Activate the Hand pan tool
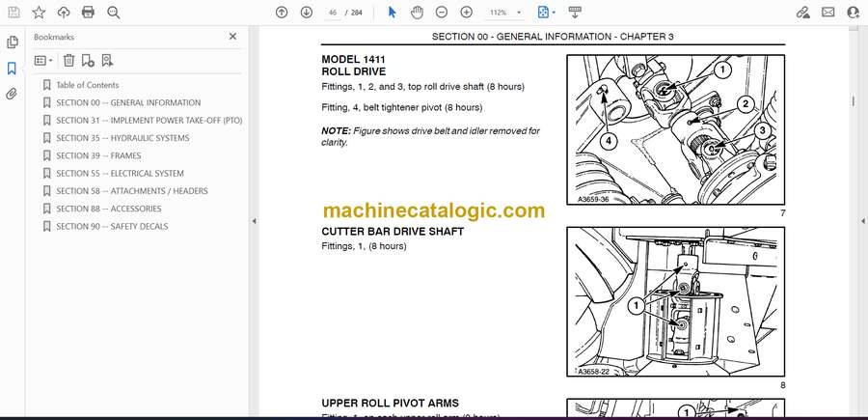Viewport: 868px width, 420px height. coord(417,13)
